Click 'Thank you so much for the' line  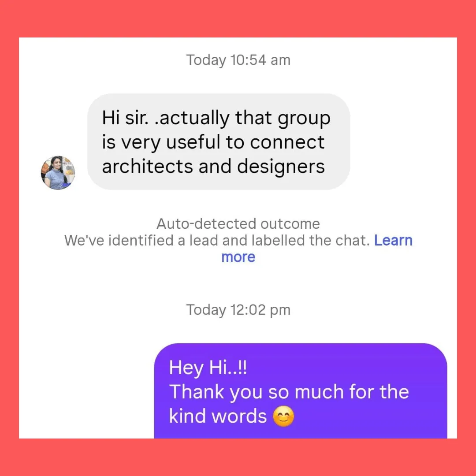point(289,392)
